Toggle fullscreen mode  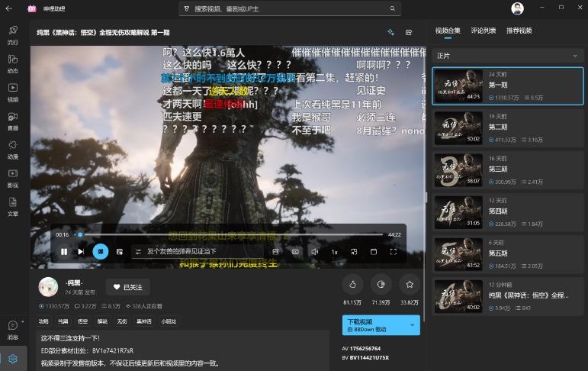393,252
